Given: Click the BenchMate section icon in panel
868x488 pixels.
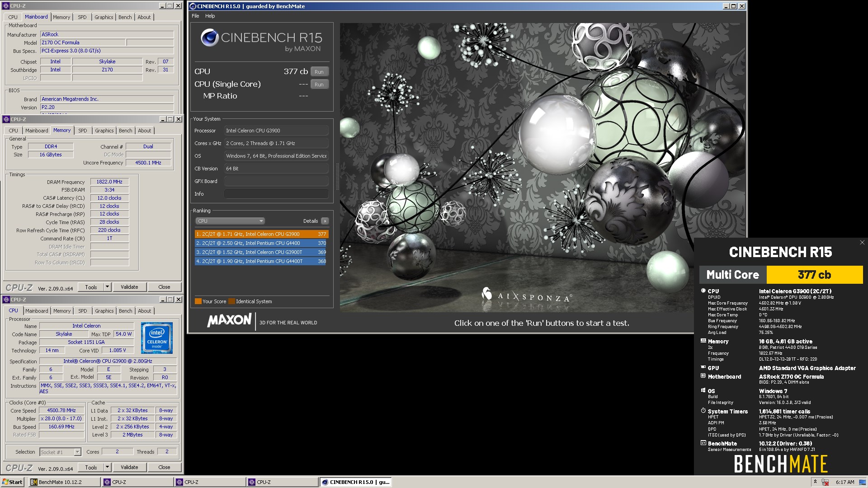Looking at the screenshot, I should pos(703,443).
